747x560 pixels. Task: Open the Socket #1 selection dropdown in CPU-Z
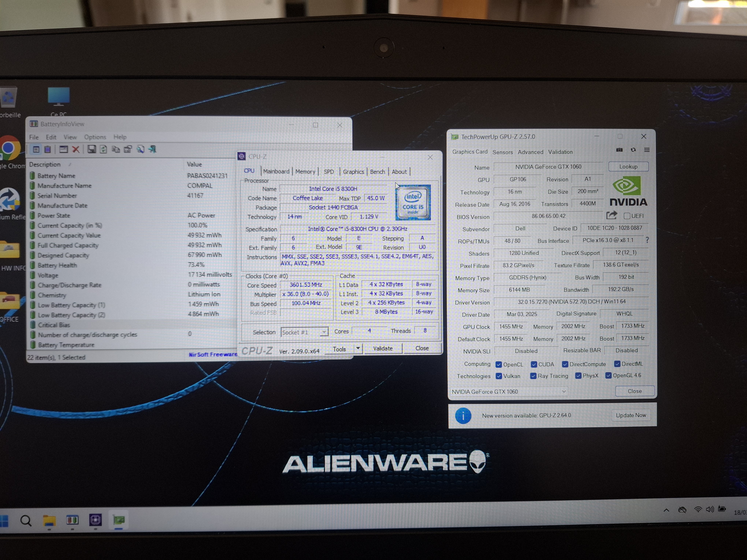(x=304, y=332)
